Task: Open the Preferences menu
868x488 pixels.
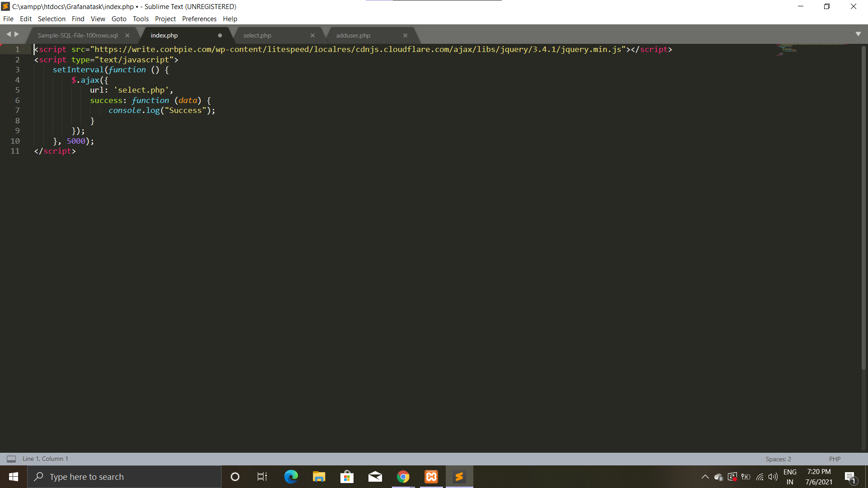Action: (x=199, y=19)
